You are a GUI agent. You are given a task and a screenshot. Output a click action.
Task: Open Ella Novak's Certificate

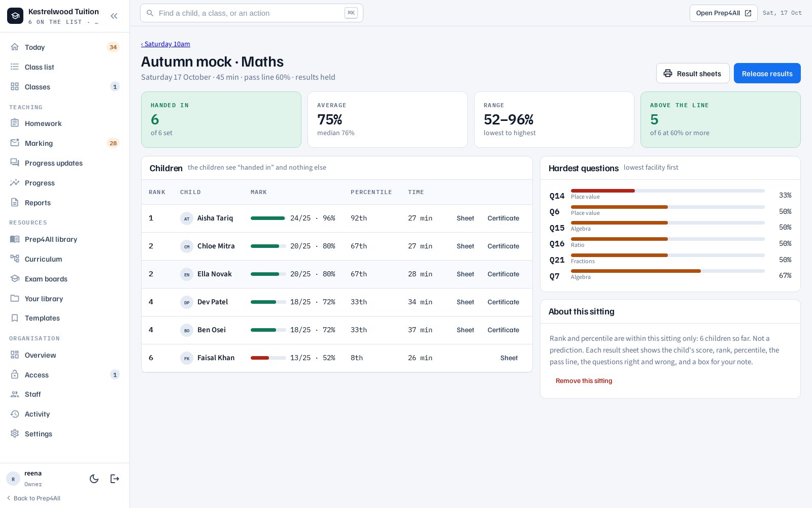pyautogui.click(x=503, y=274)
